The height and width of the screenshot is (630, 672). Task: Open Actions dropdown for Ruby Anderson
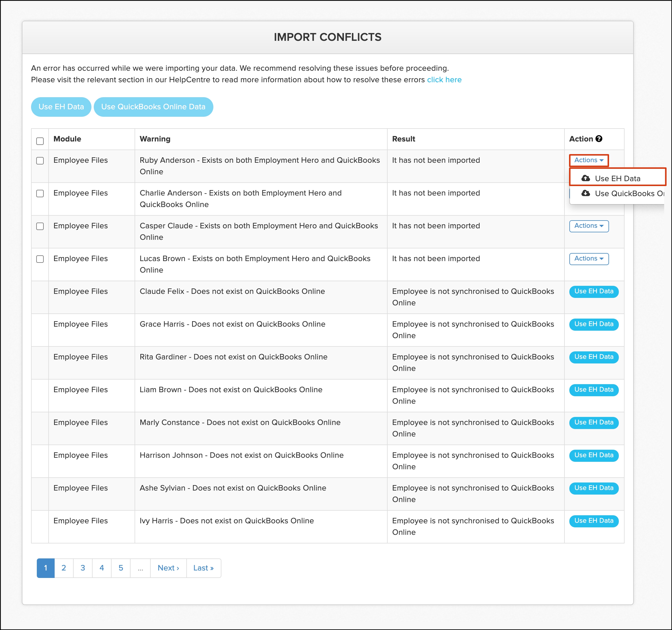[x=589, y=160]
